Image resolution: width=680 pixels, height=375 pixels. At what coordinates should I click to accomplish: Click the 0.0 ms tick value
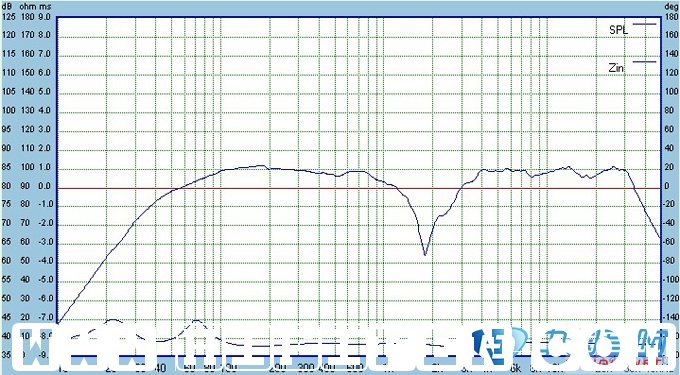(46, 186)
